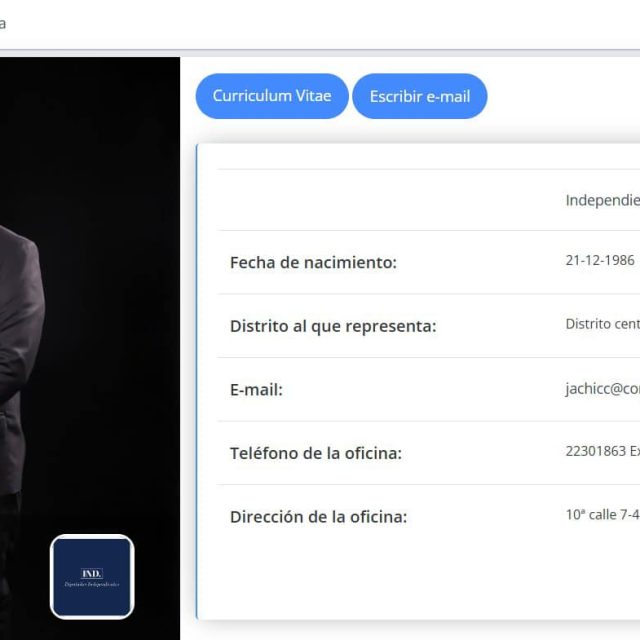The height and width of the screenshot is (640, 640).
Task: Click the 'E-mail:' row label
Action: pos(256,390)
